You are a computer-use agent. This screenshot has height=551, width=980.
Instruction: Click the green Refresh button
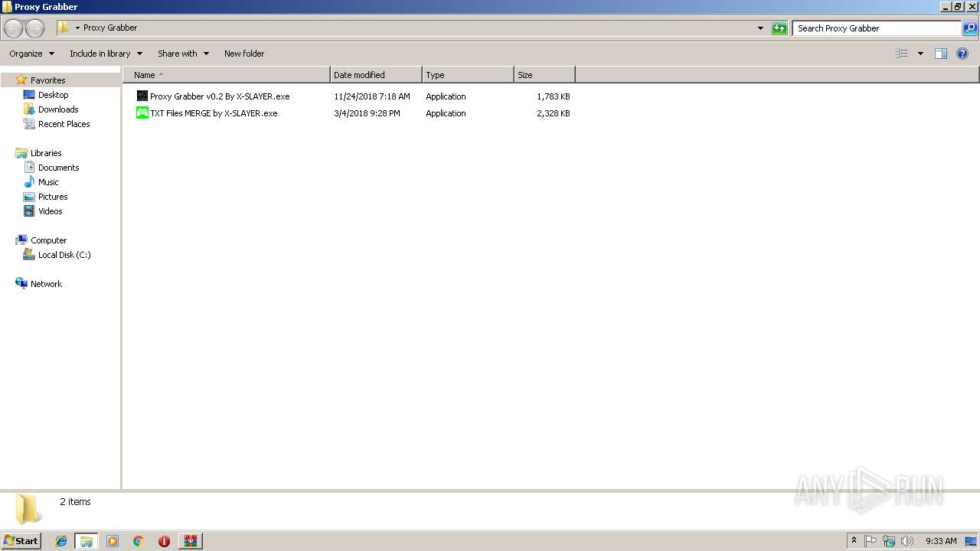[779, 28]
